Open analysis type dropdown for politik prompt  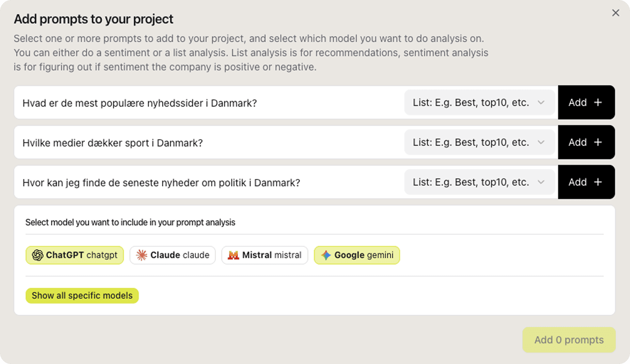(x=479, y=182)
